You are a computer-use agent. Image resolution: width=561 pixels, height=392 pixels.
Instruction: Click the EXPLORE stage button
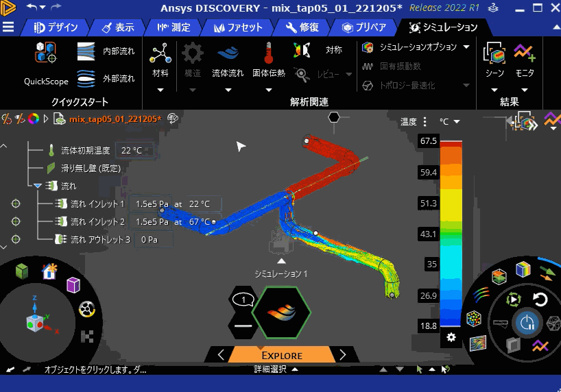click(x=282, y=355)
